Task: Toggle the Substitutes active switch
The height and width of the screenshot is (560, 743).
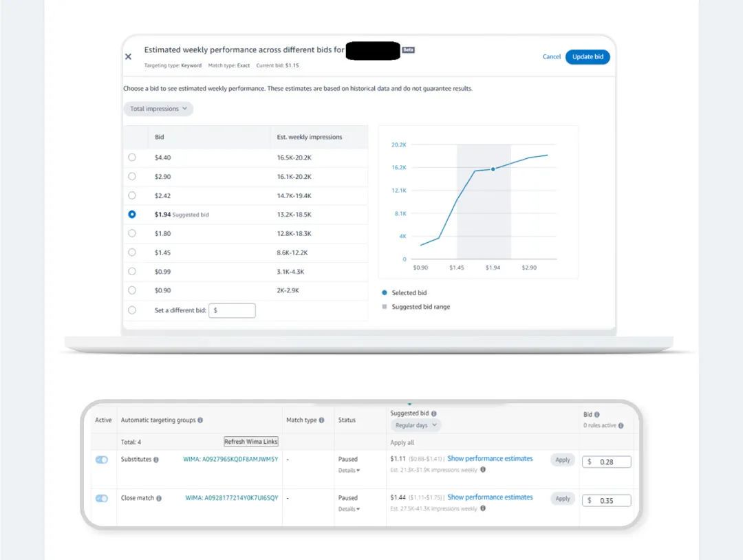Action: [x=102, y=460]
